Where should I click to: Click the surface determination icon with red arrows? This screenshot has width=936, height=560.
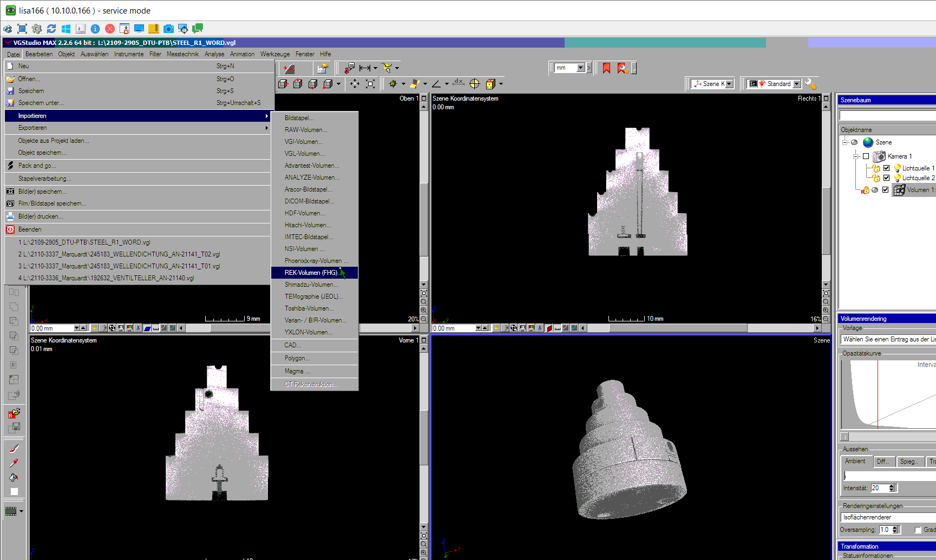pos(289,68)
